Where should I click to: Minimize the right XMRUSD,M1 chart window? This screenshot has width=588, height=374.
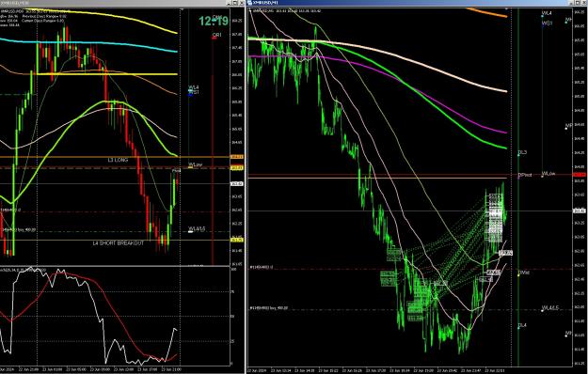pos(572,3)
